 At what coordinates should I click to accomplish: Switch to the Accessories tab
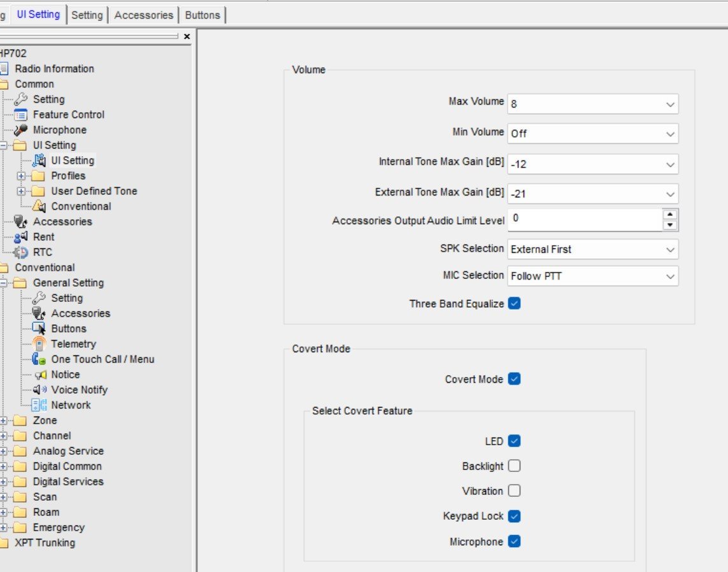tap(143, 15)
